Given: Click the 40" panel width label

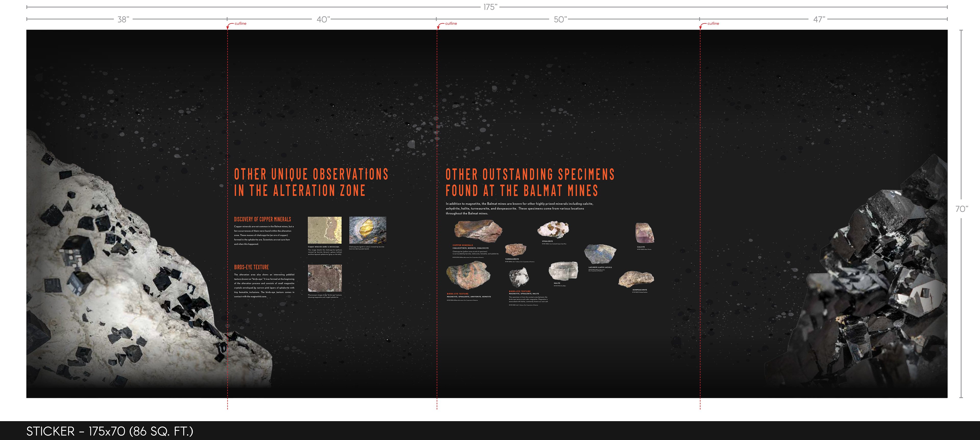Looking at the screenshot, I should [x=323, y=19].
